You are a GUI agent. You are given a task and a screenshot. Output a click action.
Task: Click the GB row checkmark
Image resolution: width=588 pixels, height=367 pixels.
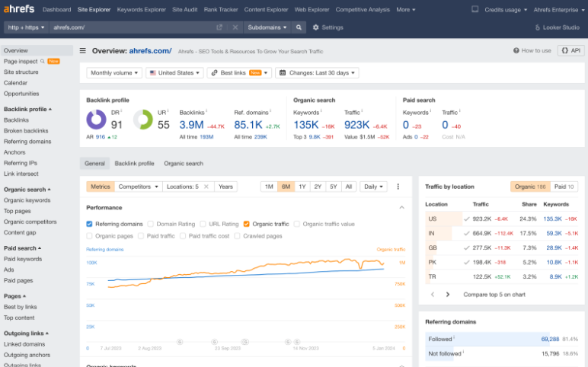coord(466,247)
